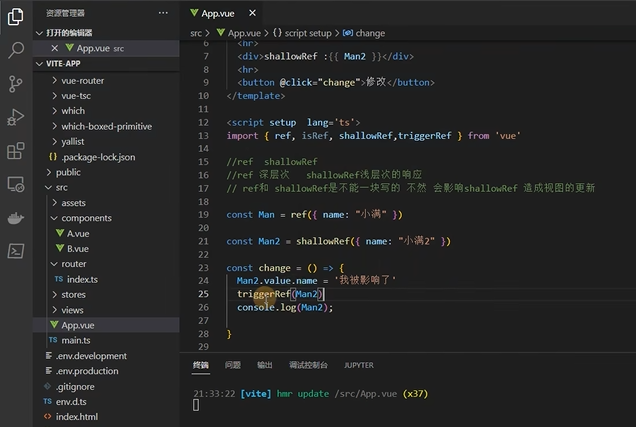Image resolution: width=636 pixels, height=427 pixels.
Task: Collapse the open editors section
Action: [x=39, y=33]
